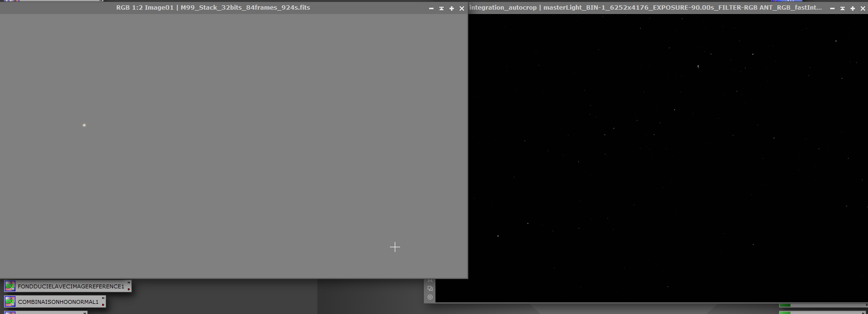The width and height of the screenshot is (868, 314).
Task: Click the overlapping squares icon beside image window
Action: point(430,288)
